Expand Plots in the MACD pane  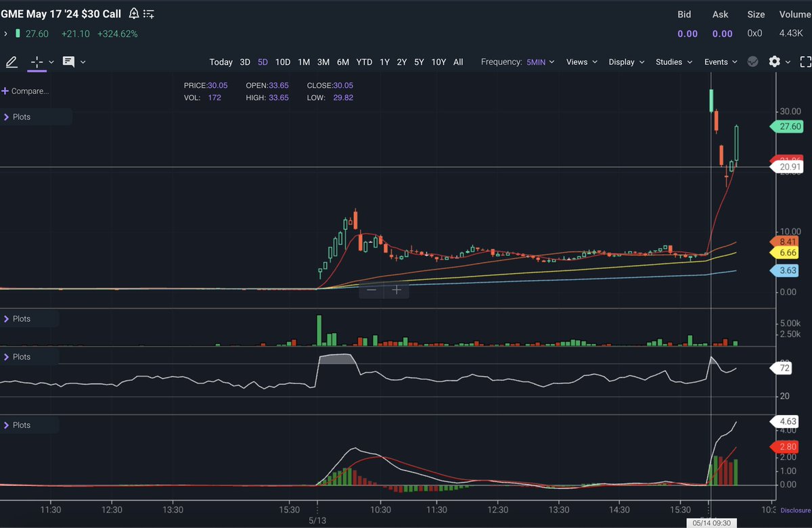coord(17,425)
